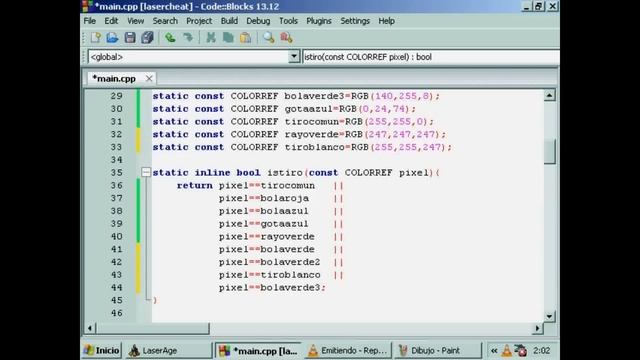Screen dimensions: 640x360
Task: Click the vertical scrollbar thumb
Action: 550,151
